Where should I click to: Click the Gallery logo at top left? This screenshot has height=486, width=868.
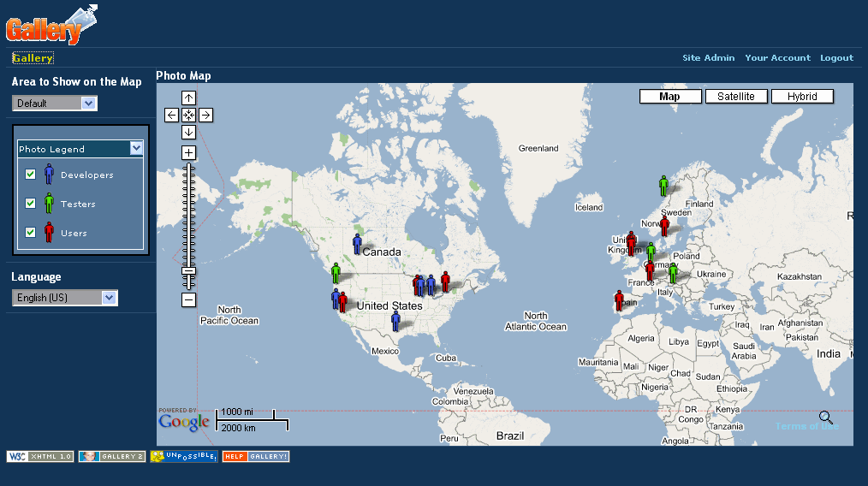(51, 25)
